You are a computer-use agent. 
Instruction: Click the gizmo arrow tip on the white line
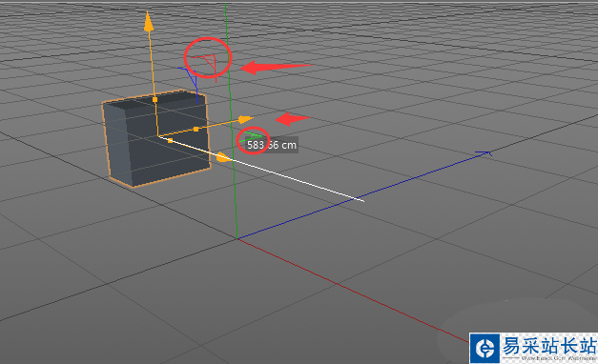224,157
